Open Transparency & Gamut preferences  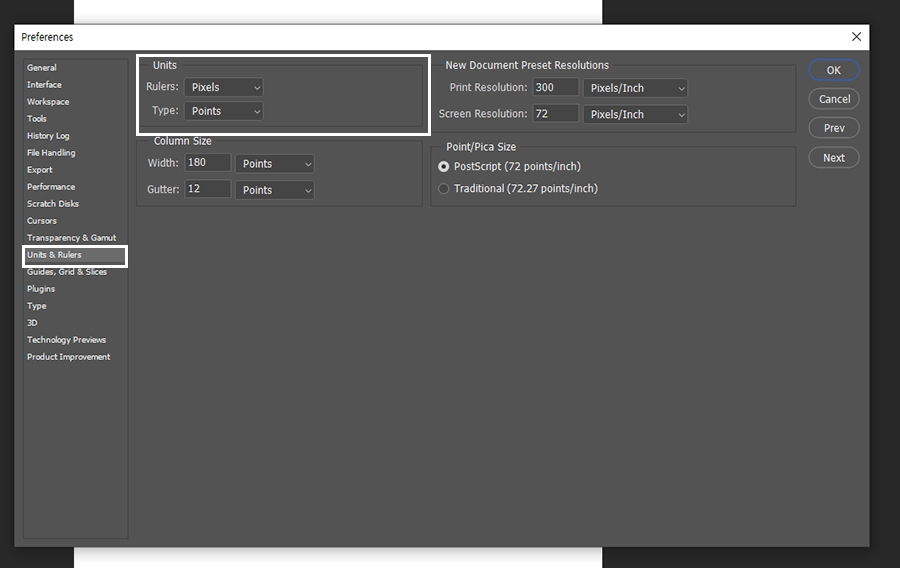click(72, 238)
